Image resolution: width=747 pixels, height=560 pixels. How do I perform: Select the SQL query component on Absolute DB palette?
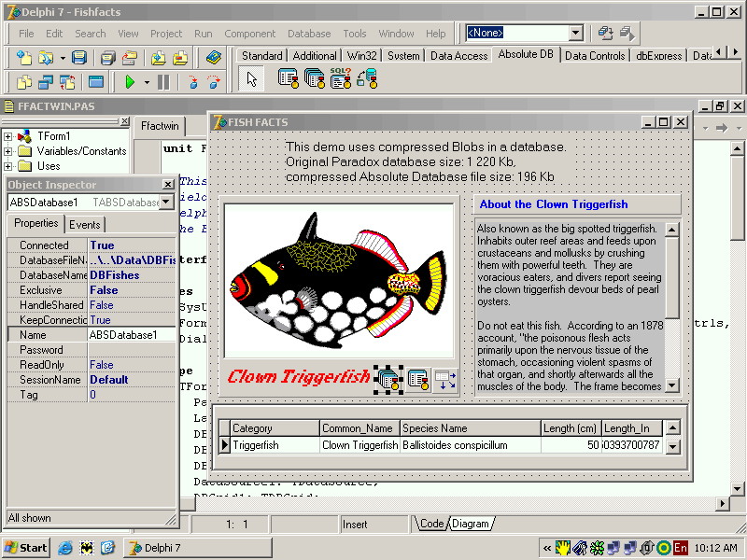pos(342,78)
